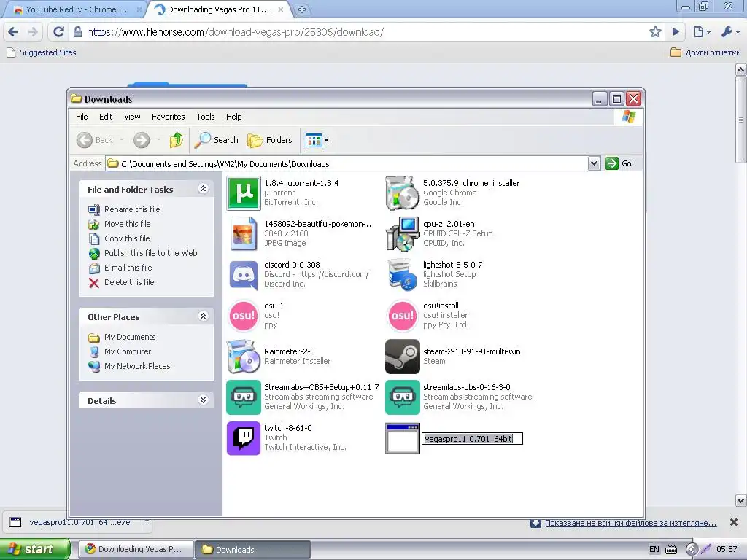Screen dimensions: 747x560
Task: Click the vegaspro11 rename text field
Action: (472, 438)
